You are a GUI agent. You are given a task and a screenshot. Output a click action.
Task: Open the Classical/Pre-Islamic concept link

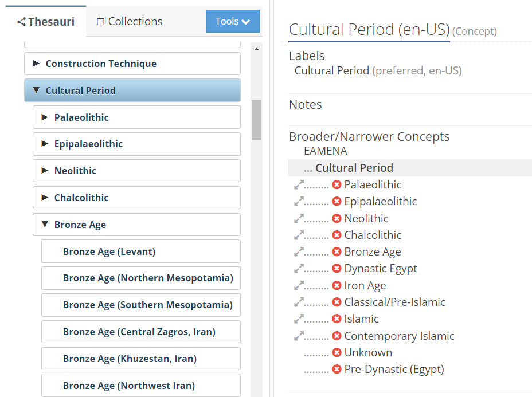[x=394, y=302]
